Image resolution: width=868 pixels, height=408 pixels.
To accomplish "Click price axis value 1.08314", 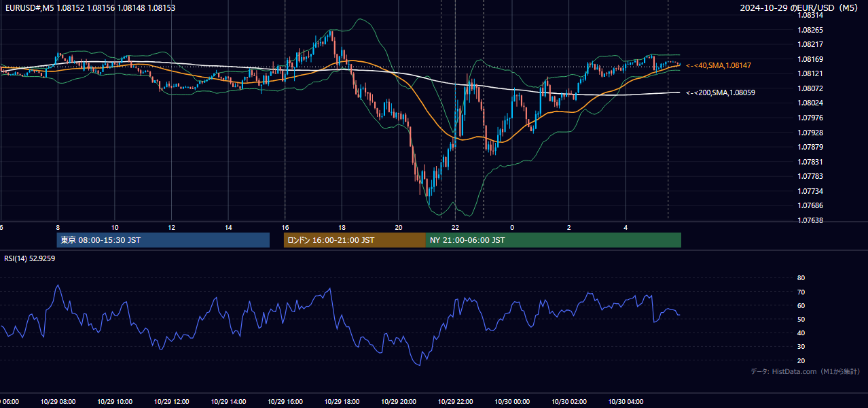I will click(x=810, y=15).
